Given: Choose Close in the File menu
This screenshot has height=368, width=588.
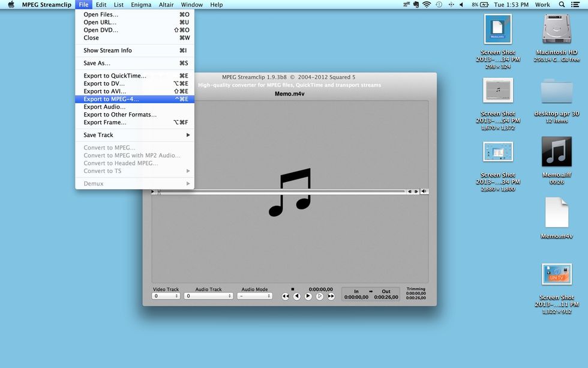Looking at the screenshot, I should tap(134, 37).
